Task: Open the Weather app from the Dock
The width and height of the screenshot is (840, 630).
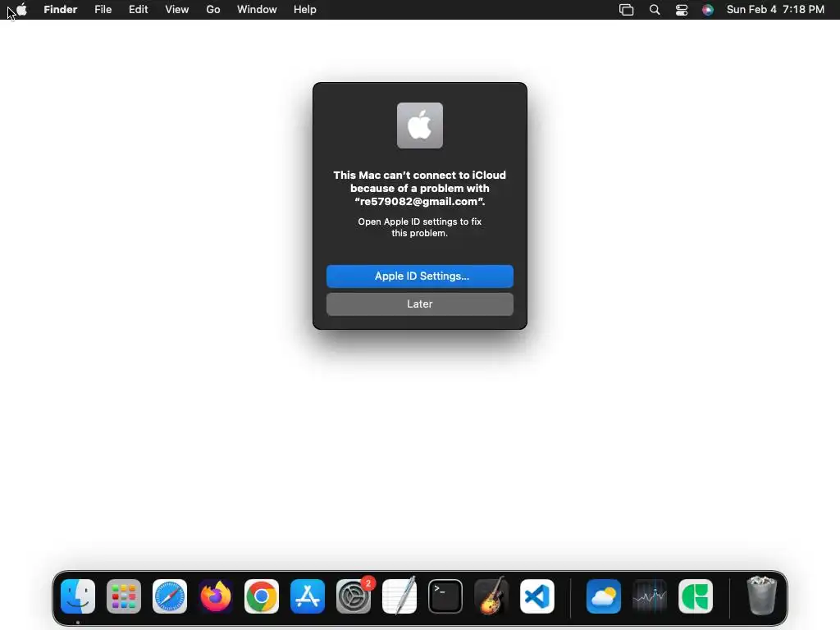Action: 604,596
